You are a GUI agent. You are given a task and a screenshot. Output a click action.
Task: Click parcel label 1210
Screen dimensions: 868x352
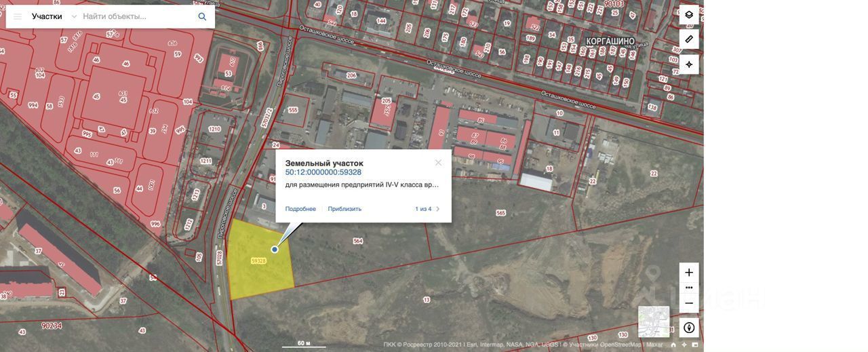(x=215, y=129)
